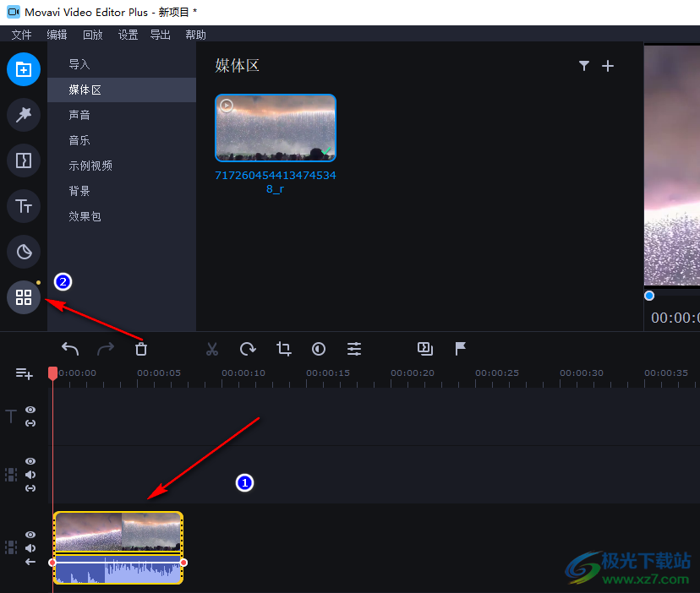Image resolution: width=700 pixels, height=593 pixels.
Task: Select 媒体区 in the sidebar list
Action: (x=122, y=90)
